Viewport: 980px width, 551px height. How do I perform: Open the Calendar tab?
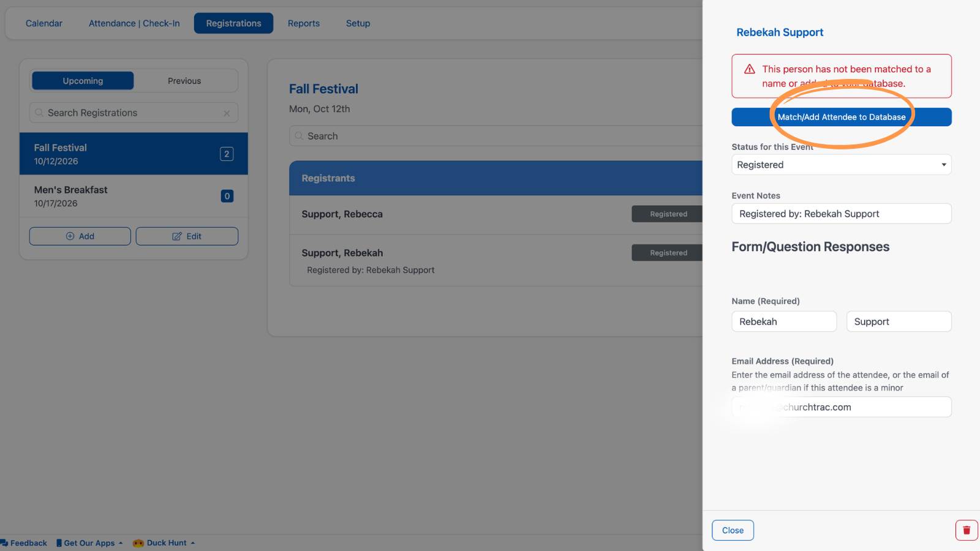pos(44,23)
